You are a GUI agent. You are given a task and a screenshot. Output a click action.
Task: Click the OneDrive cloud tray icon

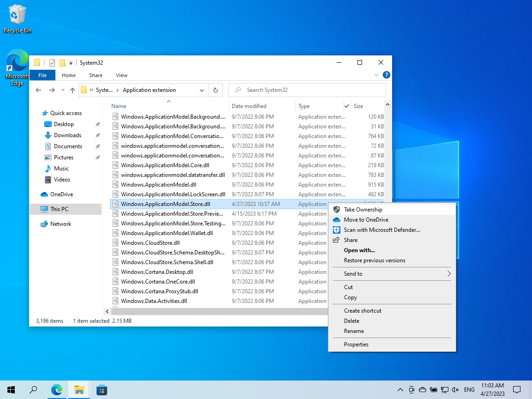point(423,390)
